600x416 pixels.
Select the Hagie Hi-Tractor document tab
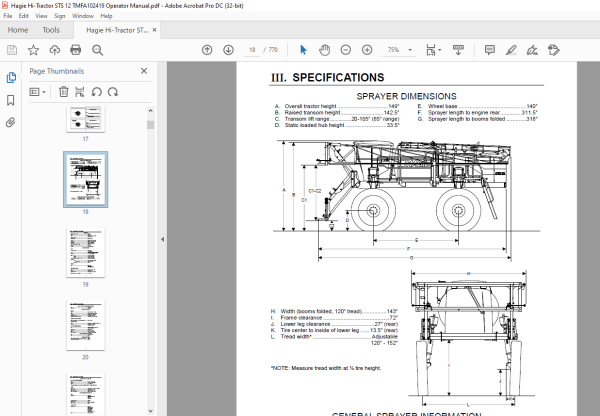117,30
